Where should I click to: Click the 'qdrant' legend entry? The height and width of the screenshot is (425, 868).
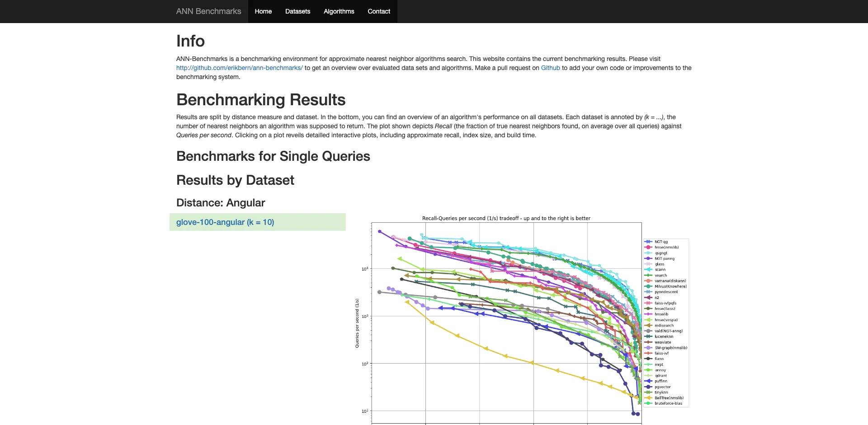click(661, 376)
